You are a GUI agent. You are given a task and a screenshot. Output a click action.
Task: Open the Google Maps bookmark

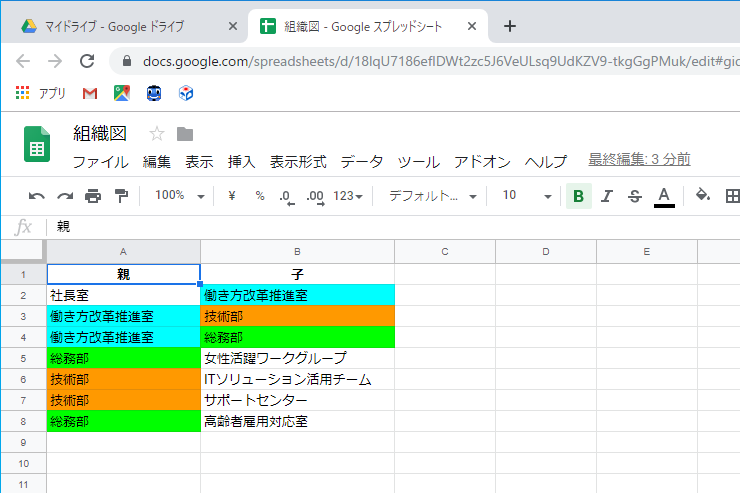(x=122, y=93)
